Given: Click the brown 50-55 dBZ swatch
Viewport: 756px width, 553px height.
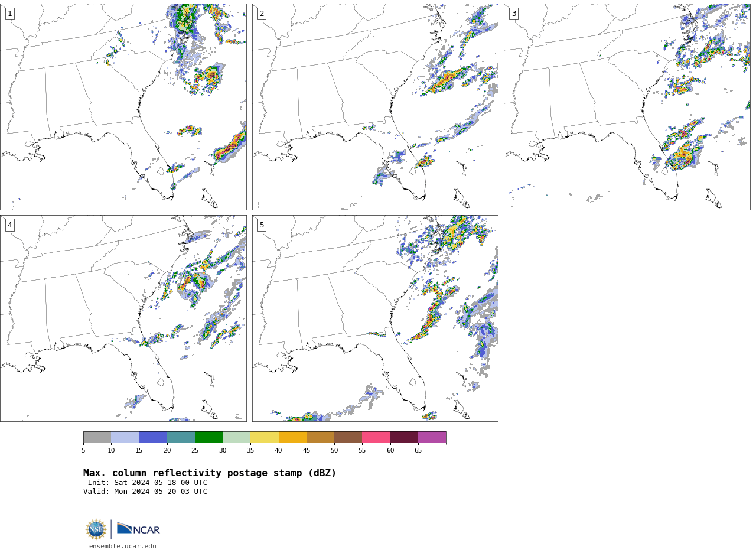Looking at the screenshot, I should coord(348,437).
